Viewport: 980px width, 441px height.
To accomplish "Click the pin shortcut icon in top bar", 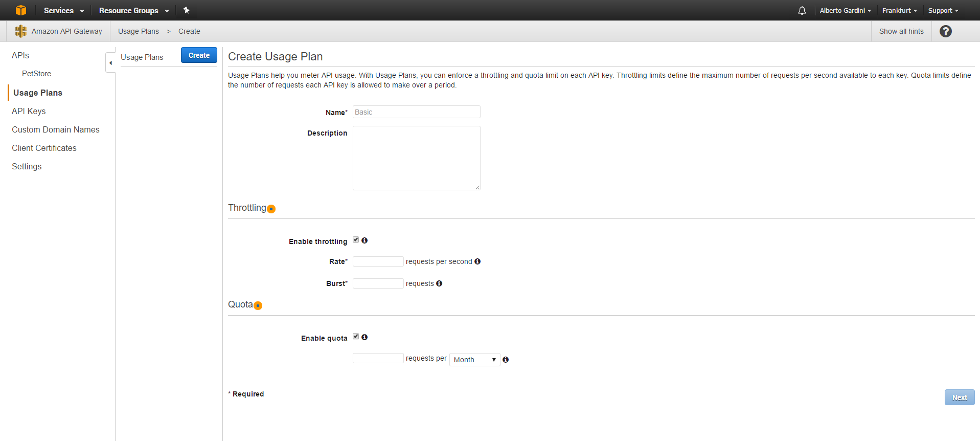I will pyautogui.click(x=187, y=10).
